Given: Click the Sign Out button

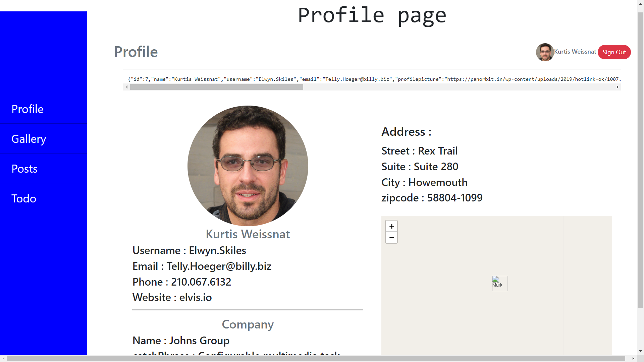Looking at the screenshot, I should [x=614, y=52].
